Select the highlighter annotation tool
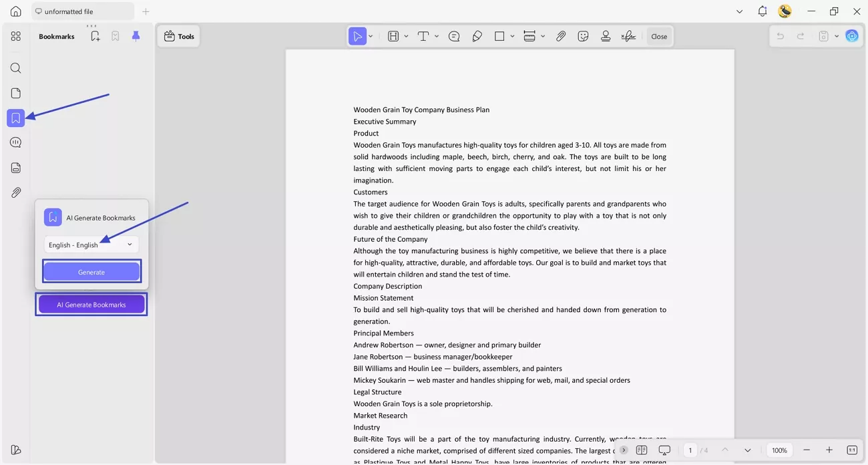The image size is (868, 465). [477, 35]
